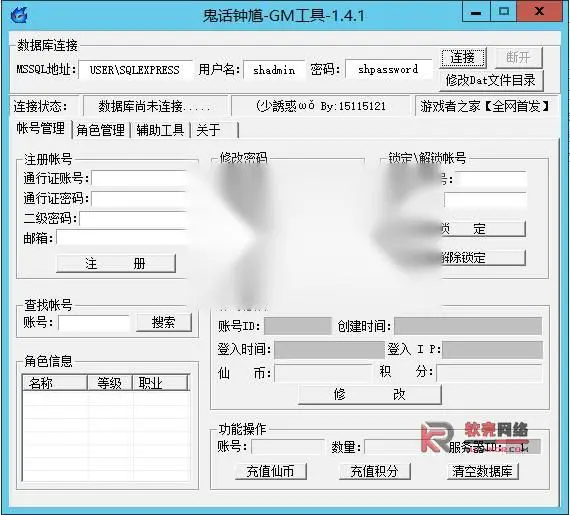
Task: Focus the 二级密码 input field
Action: (x=134, y=218)
